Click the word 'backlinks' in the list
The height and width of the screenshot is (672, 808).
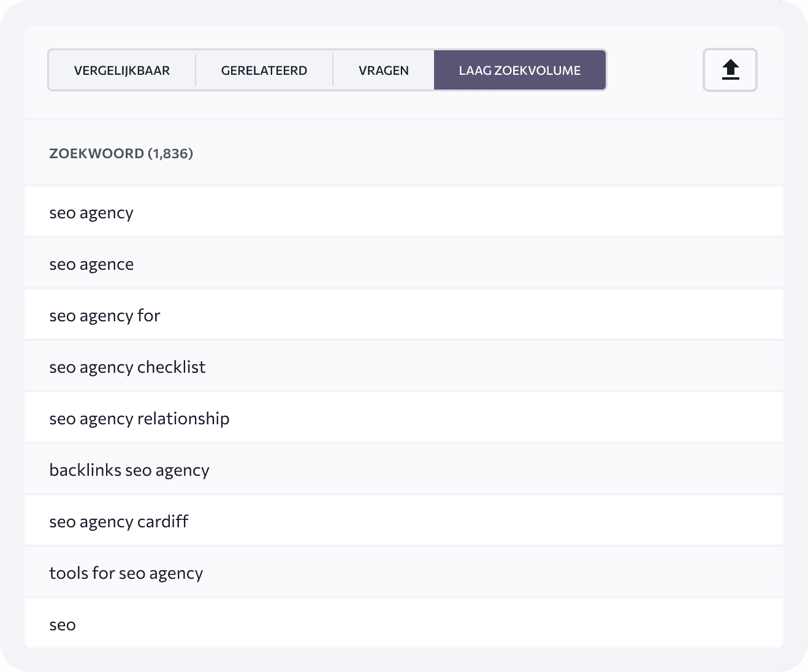pyautogui.click(x=85, y=470)
